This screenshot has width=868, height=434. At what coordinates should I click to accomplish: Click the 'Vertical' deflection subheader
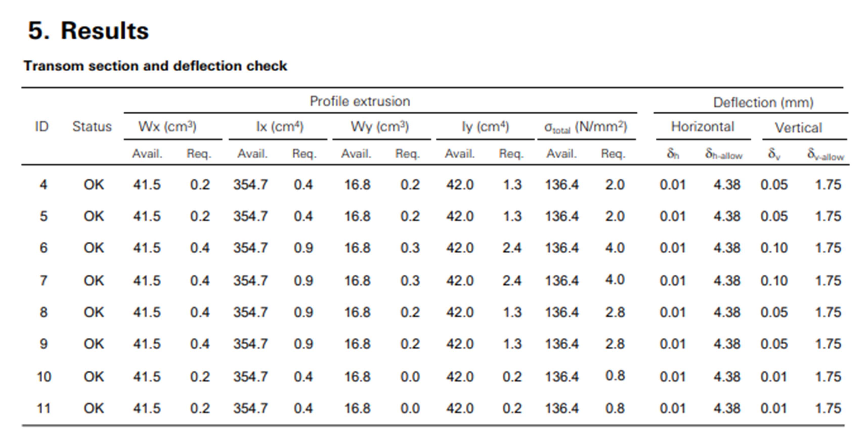pos(798,128)
